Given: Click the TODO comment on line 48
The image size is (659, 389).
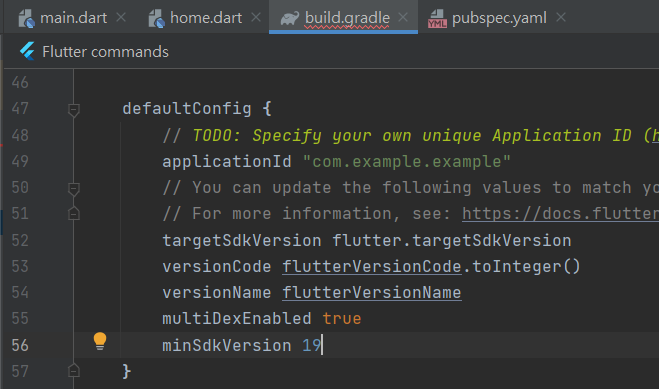Looking at the screenshot, I should point(411,135).
